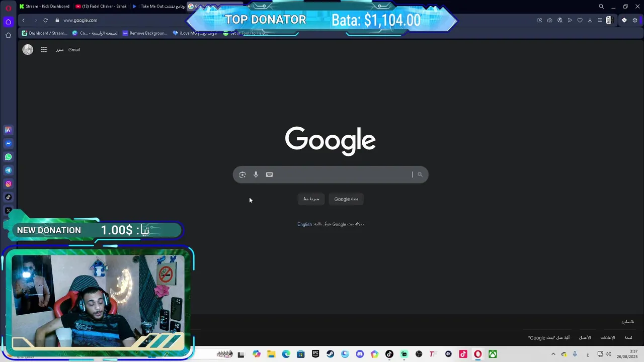
Task: Search by image with the camera icon
Action: tap(243, 174)
